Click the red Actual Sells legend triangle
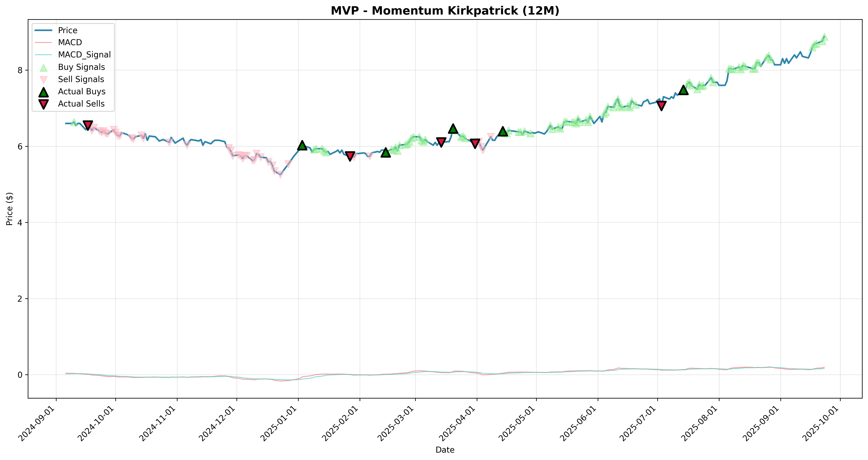This screenshot has height=460, width=868. pos(43,104)
